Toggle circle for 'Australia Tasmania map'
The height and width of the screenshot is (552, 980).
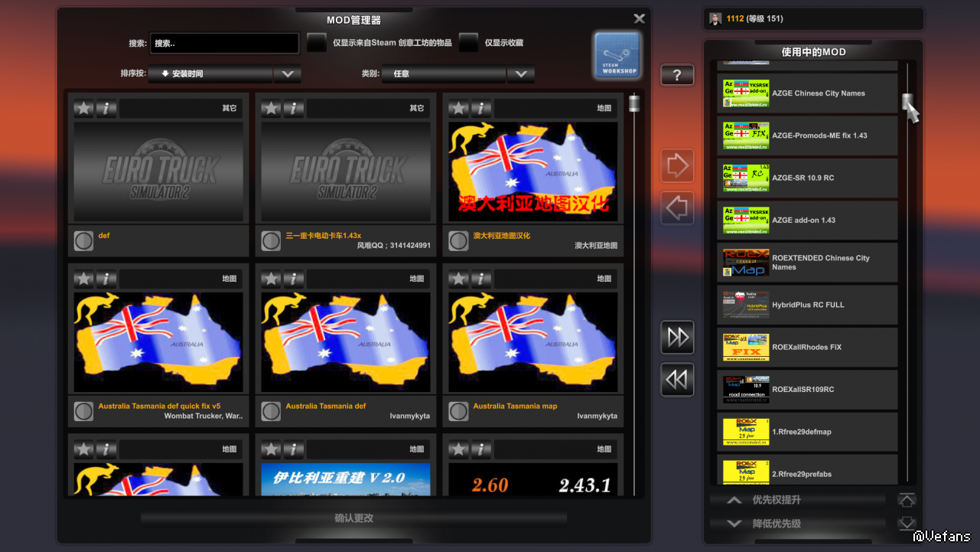[458, 412]
